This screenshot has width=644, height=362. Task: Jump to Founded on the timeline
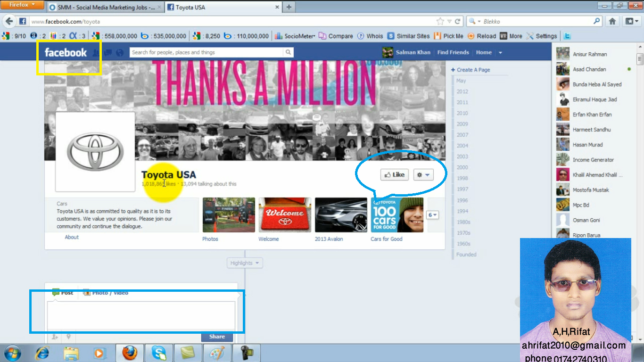tap(466, 255)
